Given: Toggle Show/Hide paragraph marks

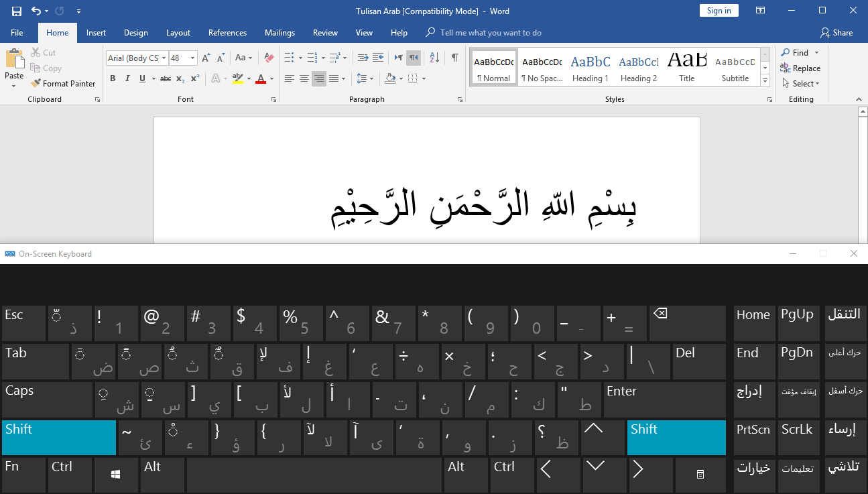Looking at the screenshot, I should click(455, 58).
